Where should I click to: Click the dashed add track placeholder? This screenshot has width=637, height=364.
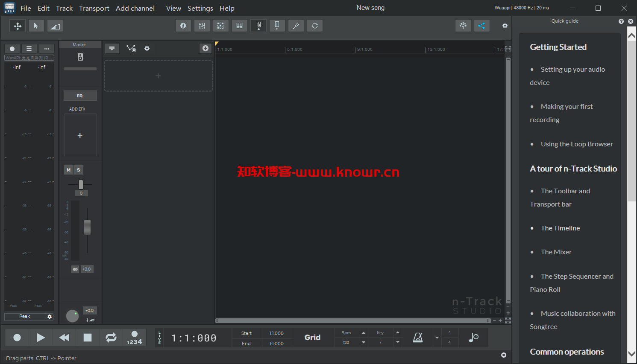[159, 76]
